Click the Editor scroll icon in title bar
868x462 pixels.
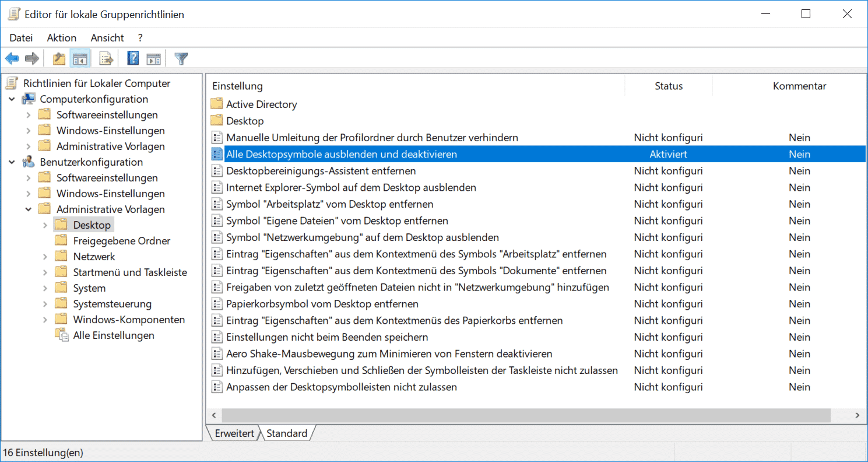click(15, 14)
